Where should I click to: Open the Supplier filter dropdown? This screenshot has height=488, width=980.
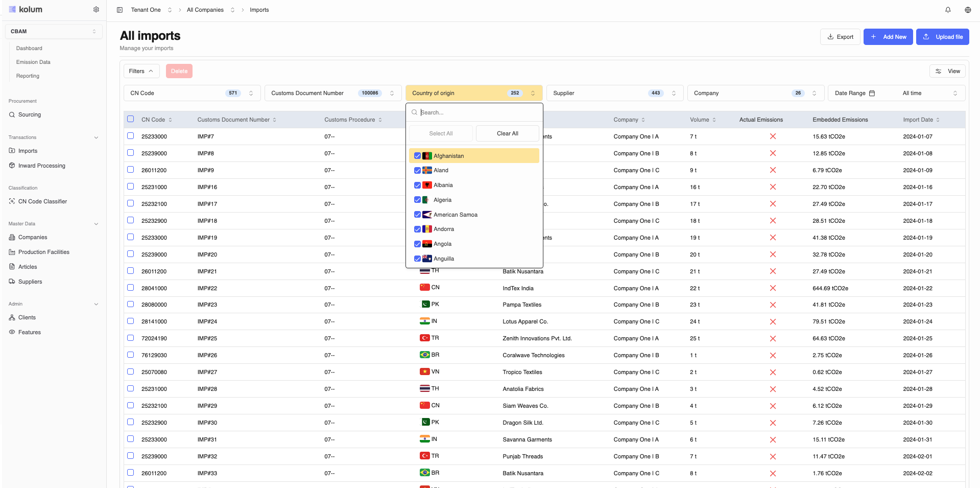[x=615, y=93]
